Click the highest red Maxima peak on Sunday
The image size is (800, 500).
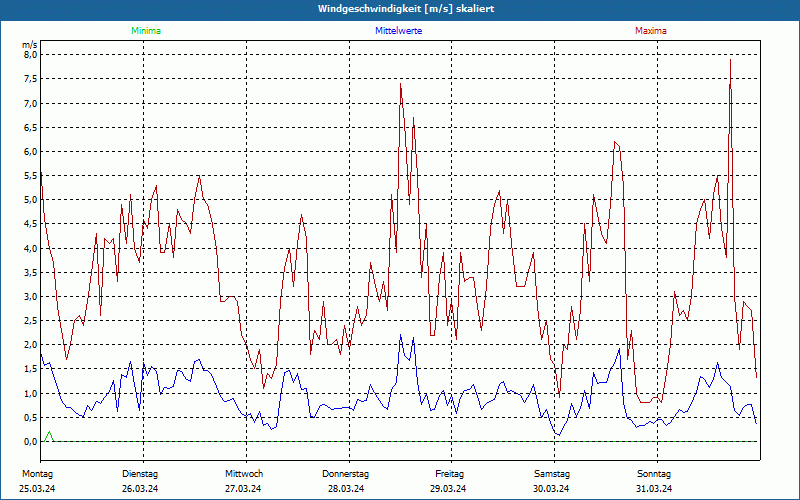click(730, 60)
